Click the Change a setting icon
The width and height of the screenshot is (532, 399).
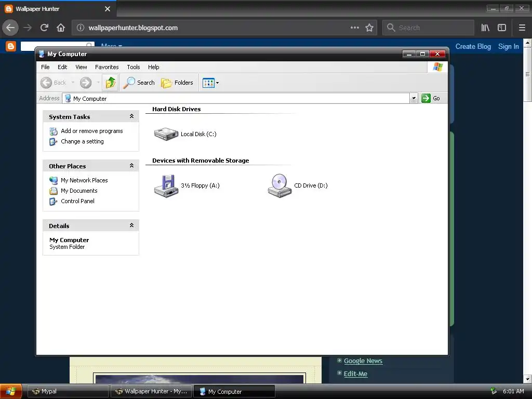54,141
